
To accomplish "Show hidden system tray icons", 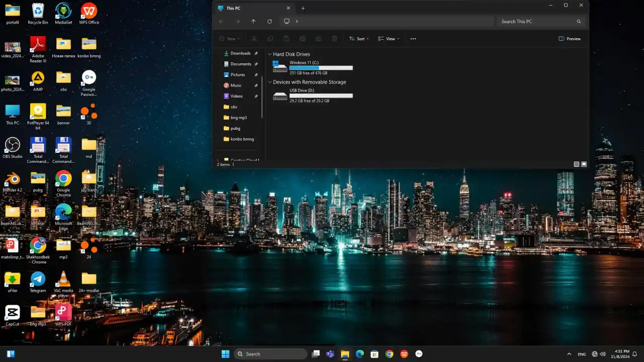I will click(569, 354).
